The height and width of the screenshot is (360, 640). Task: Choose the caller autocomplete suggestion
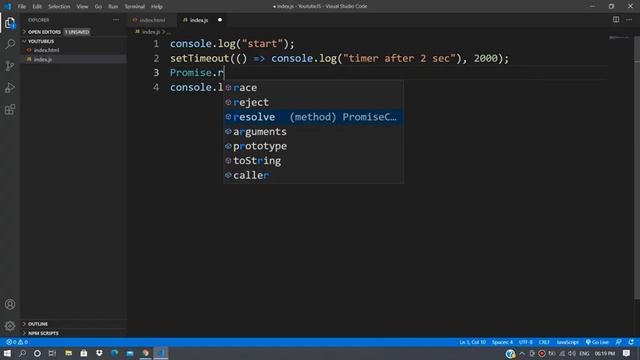coord(313,175)
